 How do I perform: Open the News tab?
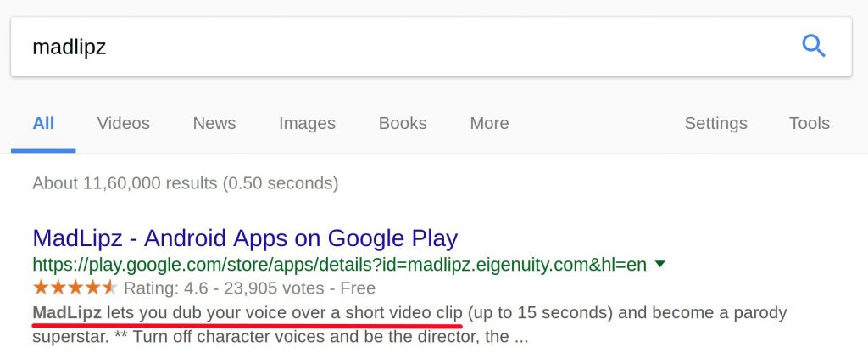[214, 123]
